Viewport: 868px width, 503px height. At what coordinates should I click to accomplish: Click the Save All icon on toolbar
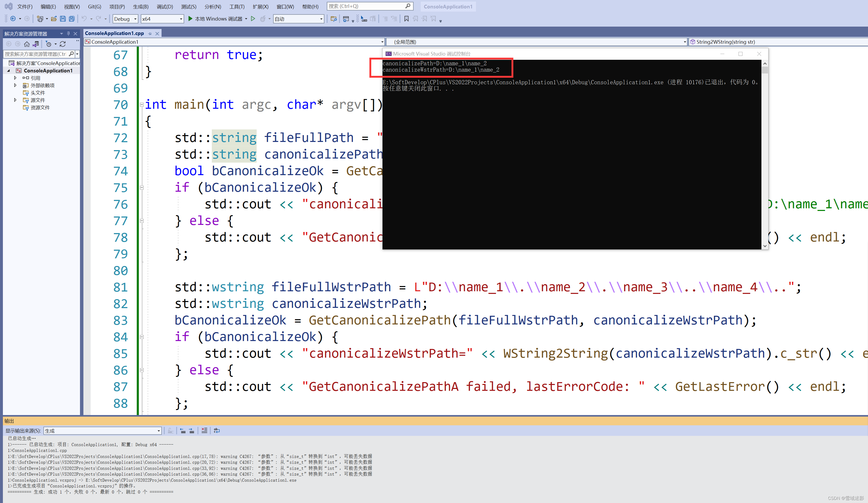tap(72, 19)
